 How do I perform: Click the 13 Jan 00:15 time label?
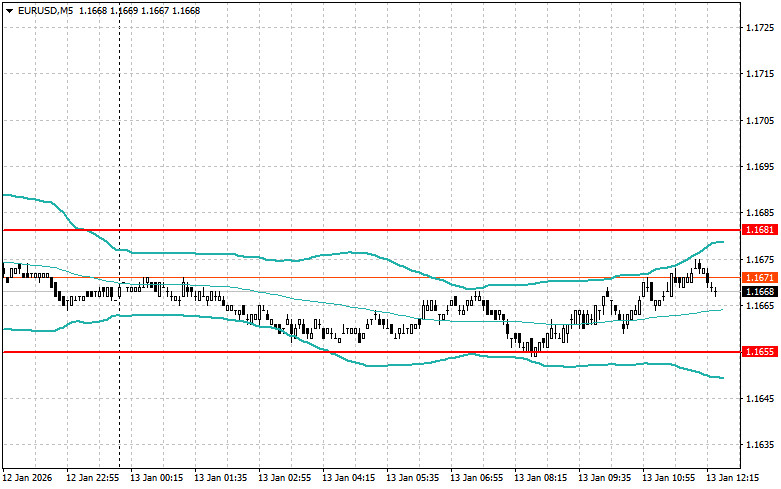[x=156, y=478]
